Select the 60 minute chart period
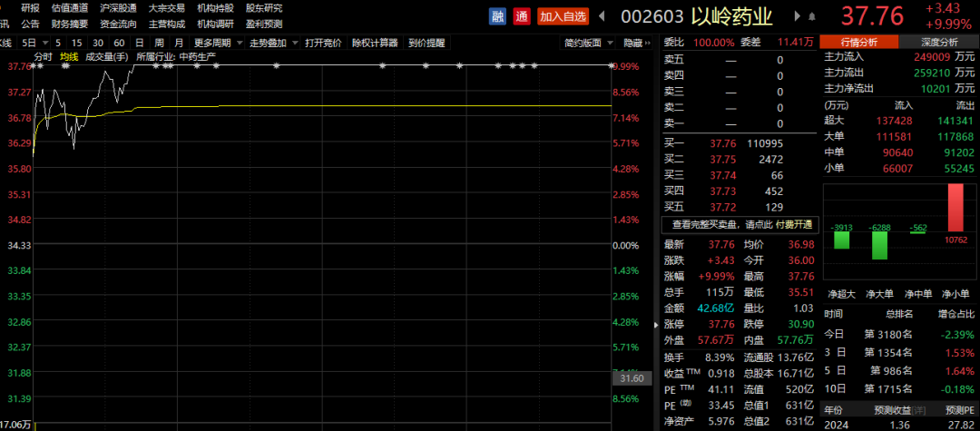Image resolution: width=980 pixels, height=431 pixels. tap(119, 43)
